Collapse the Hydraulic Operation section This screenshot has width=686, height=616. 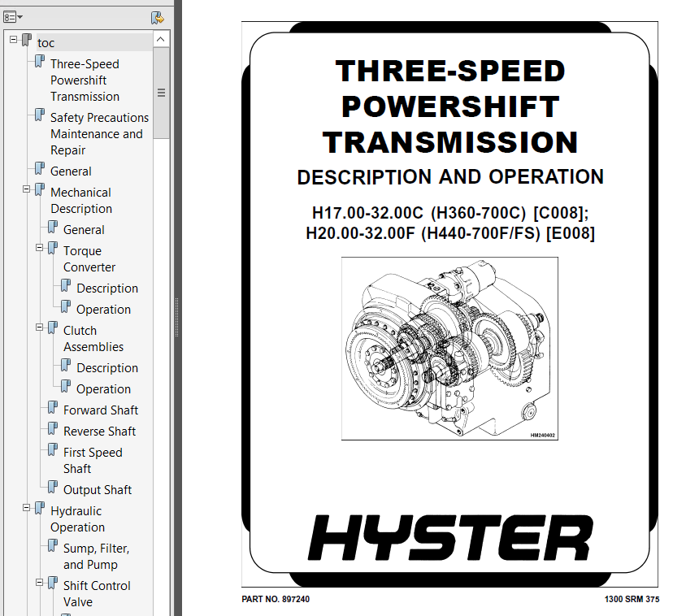click(x=26, y=507)
